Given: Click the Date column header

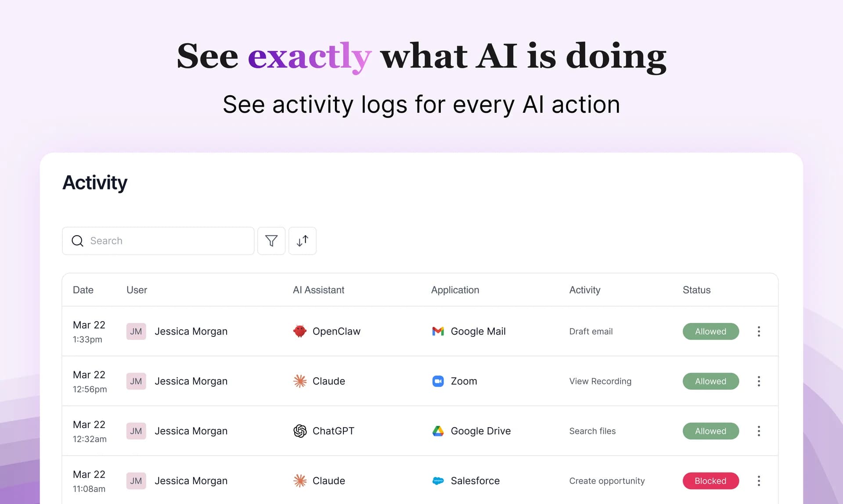Looking at the screenshot, I should point(83,290).
